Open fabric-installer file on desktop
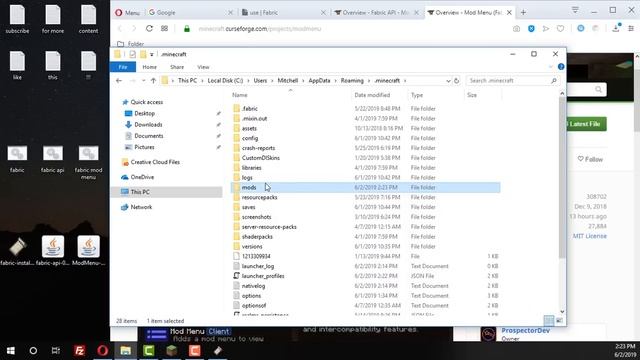 [18, 251]
